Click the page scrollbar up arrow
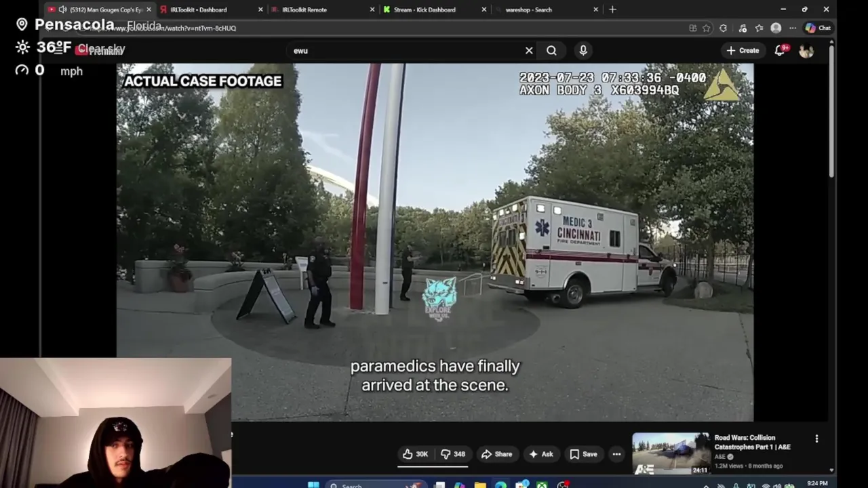 point(831,43)
